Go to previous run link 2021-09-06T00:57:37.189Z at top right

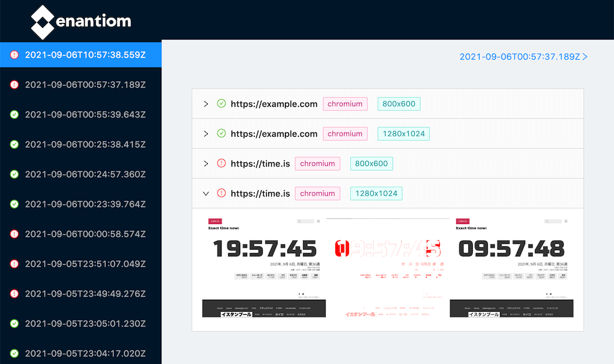(524, 57)
